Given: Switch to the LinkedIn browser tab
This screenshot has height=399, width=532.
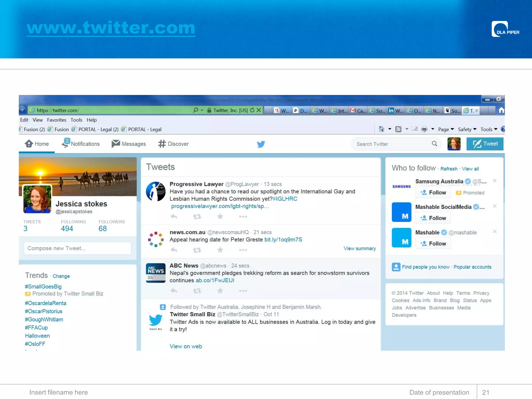Looking at the screenshot, I should tap(396, 111).
